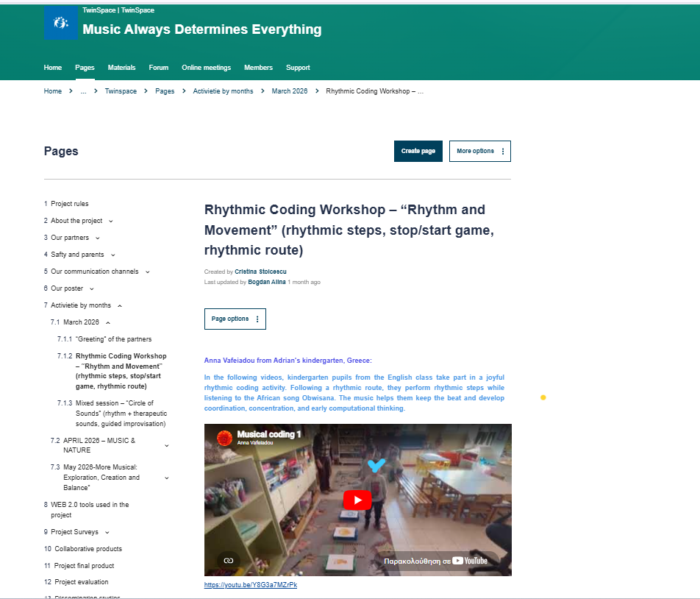Open APRIL 2026 – MUSIC & NATURE item

[x=99, y=445]
